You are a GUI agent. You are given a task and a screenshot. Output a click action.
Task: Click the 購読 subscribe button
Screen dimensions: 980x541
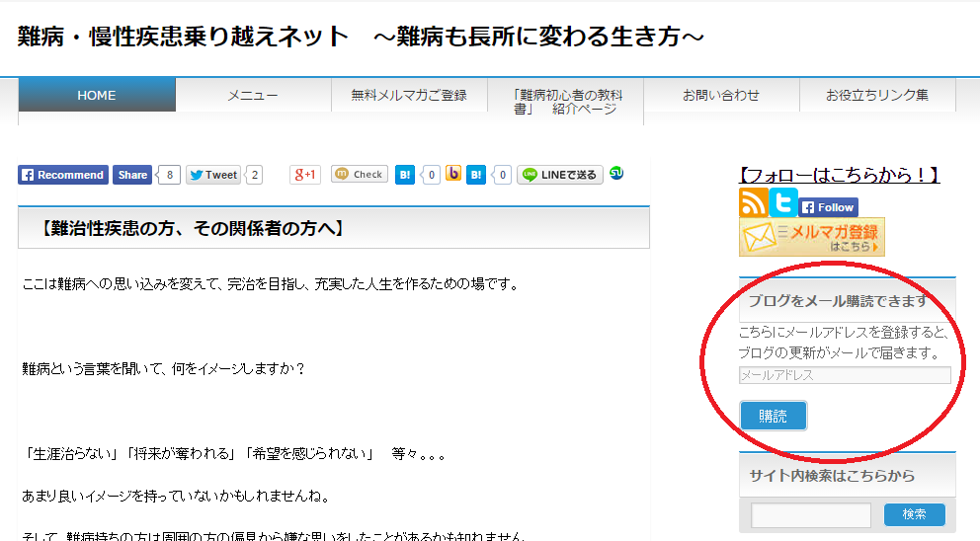[773, 416]
